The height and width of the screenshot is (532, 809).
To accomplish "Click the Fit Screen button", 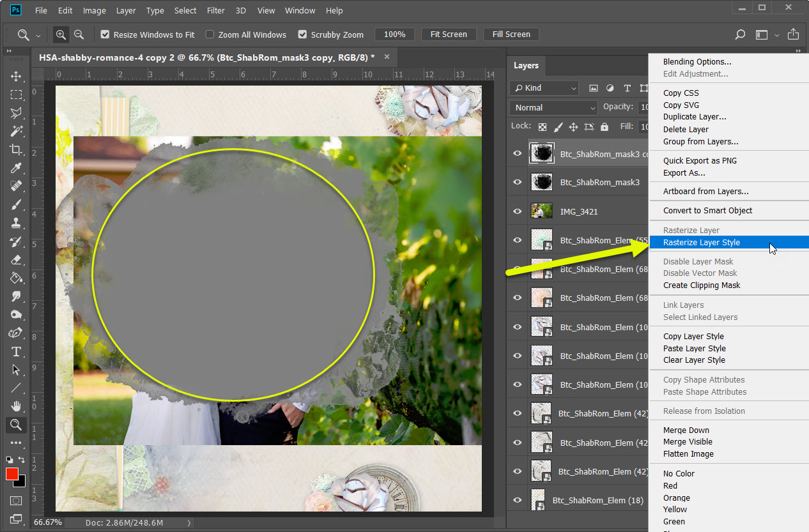I will coord(449,34).
